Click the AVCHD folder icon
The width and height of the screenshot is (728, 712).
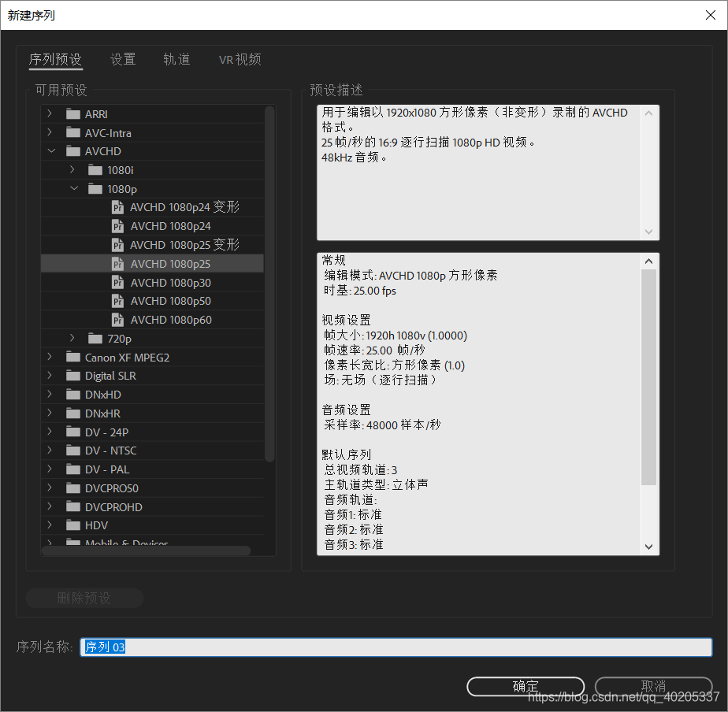point(73,151)
